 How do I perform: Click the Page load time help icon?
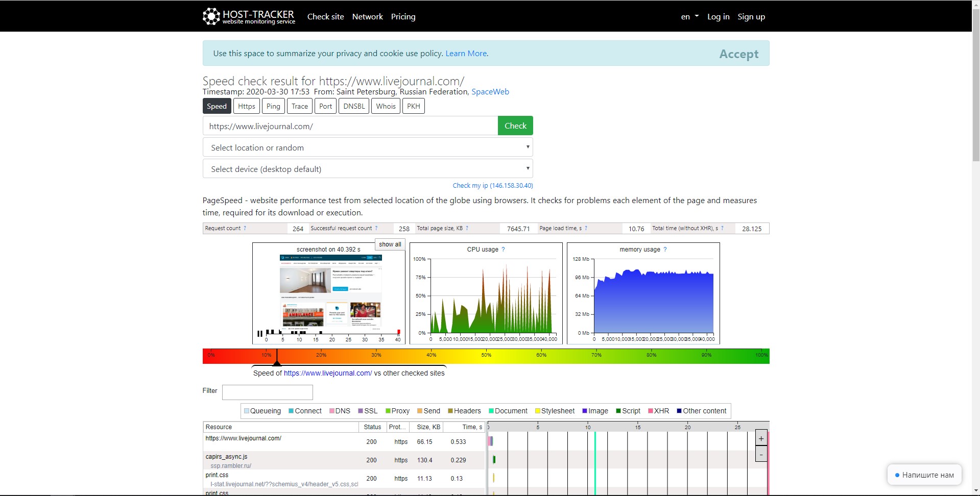586,228
